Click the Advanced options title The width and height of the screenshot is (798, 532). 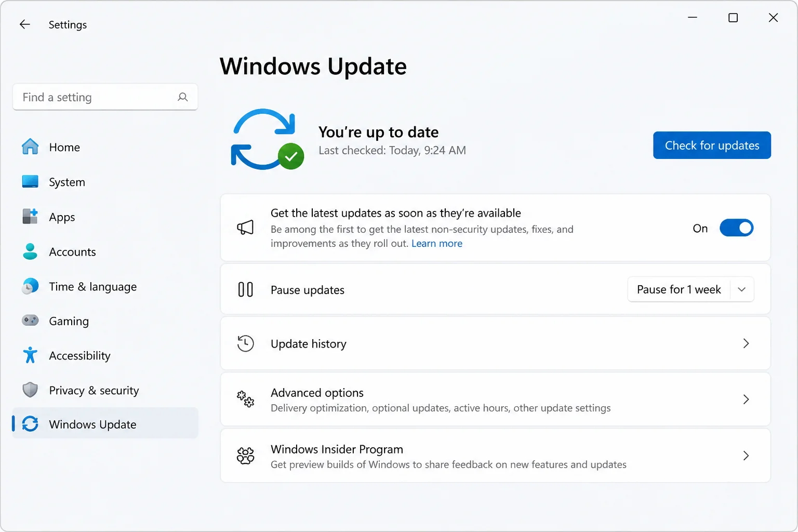pos(317,392)
